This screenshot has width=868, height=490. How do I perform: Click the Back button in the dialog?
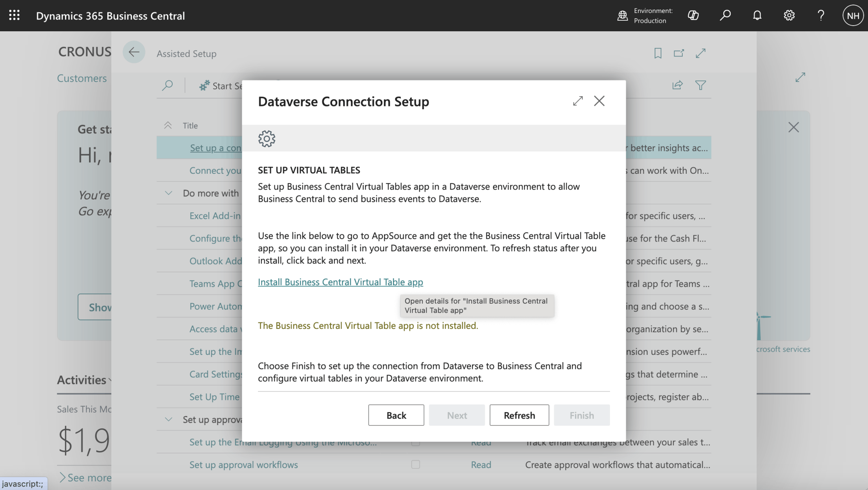[396, 415]
